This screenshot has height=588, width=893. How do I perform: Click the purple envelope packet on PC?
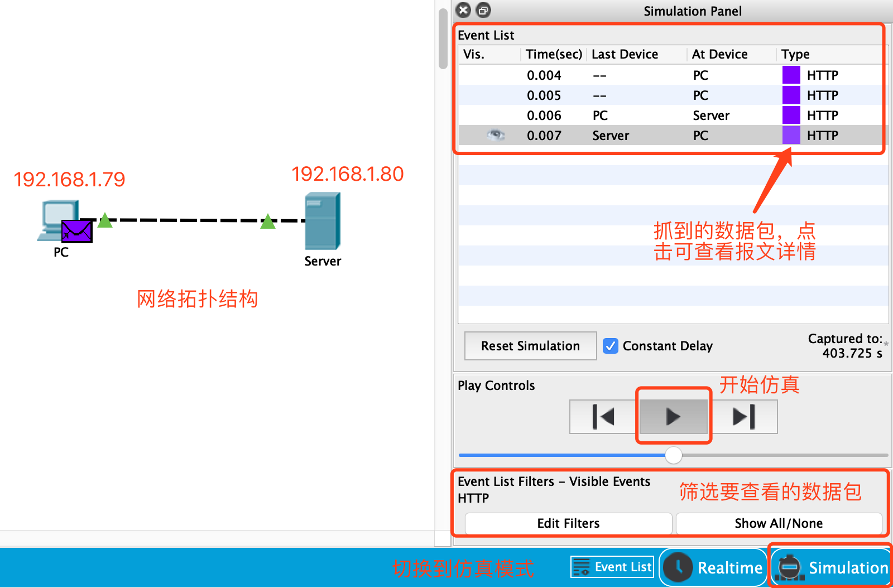(x=76, y=231)
